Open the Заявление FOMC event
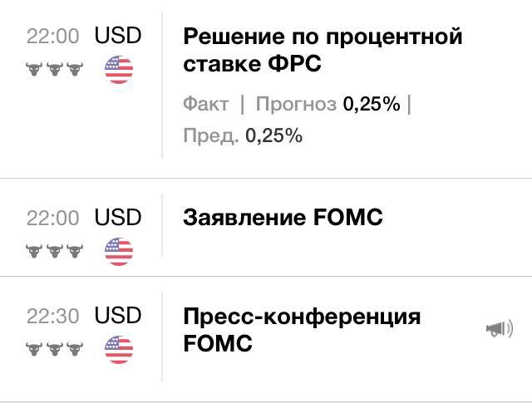Viewport: 532px width, 403px height. (283, 217)
